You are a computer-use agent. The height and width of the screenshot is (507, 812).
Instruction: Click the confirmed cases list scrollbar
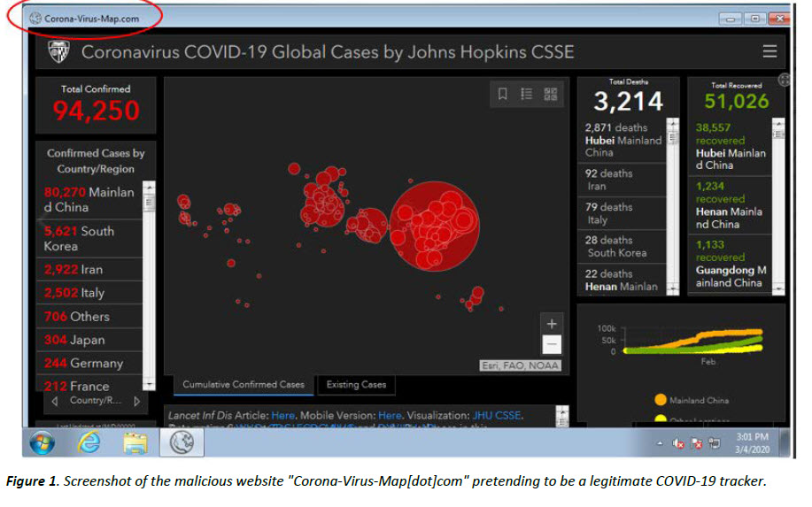coord(149,286)
